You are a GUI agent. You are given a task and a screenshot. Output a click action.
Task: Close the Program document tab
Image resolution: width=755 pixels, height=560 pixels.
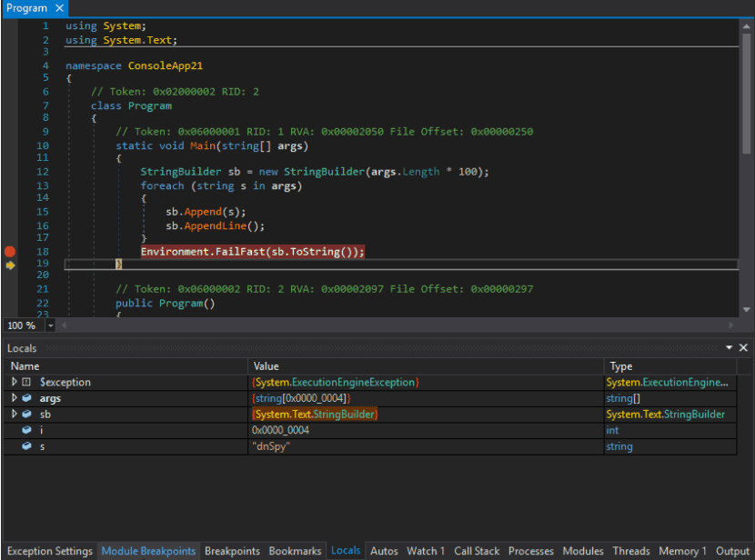click(59, 8)
